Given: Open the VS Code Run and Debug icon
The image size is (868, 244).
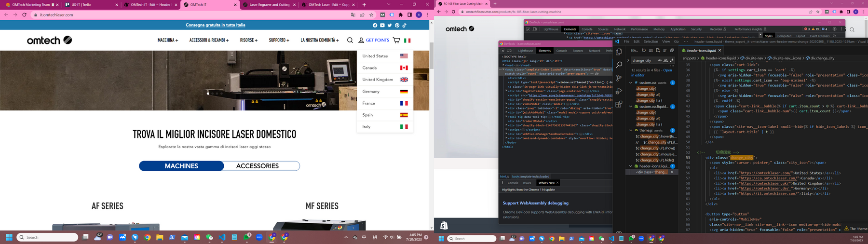Looking at the screenshot, I should pos(619,91).
